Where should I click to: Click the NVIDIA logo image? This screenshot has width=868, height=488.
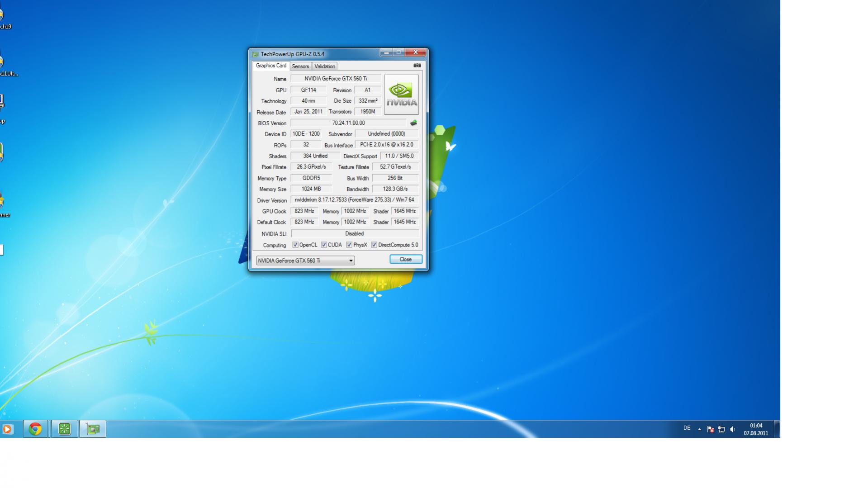[x=401, y=95]
